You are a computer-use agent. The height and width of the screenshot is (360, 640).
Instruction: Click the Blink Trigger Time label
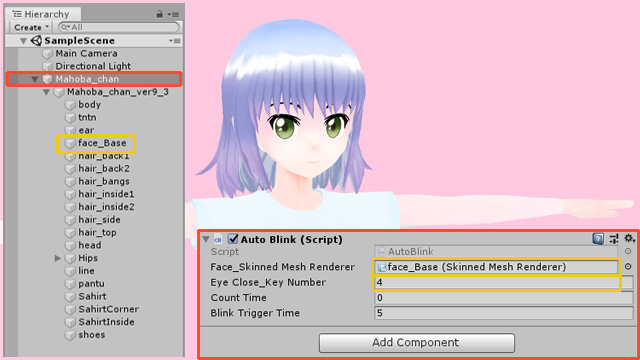click(255, 313)
